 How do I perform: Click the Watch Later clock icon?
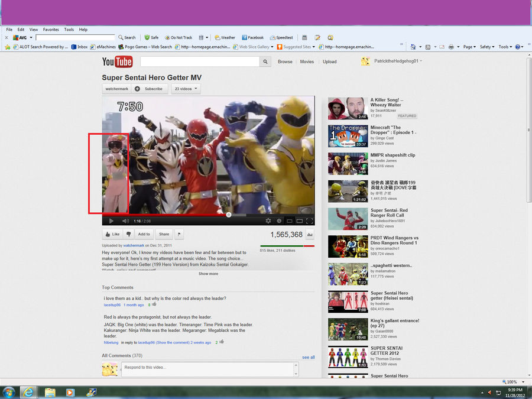[279, 221]
